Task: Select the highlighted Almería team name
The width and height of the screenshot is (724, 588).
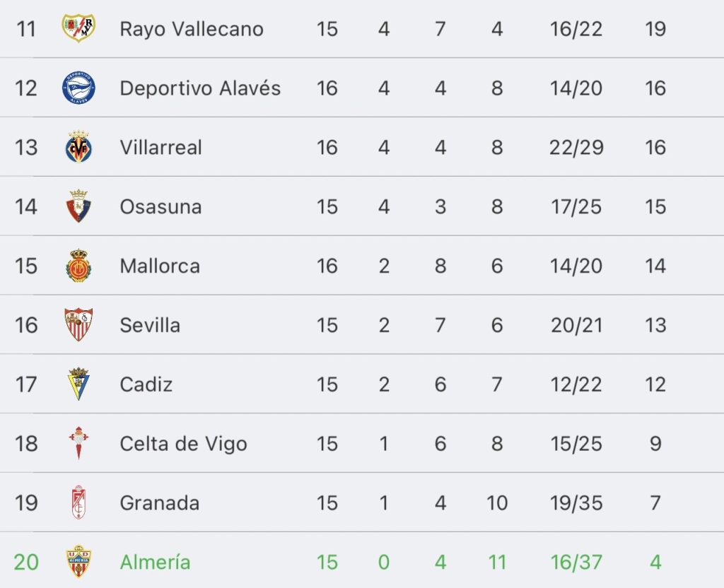Action: tap(155, 562)
